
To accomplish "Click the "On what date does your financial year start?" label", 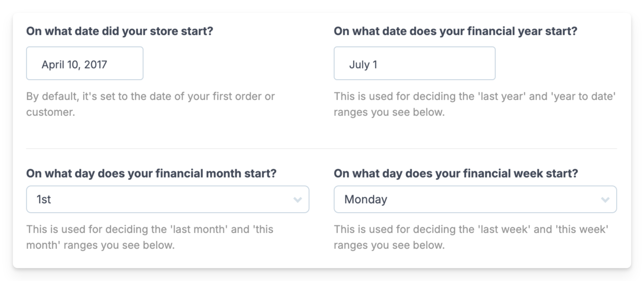I will click(x=455, y=31).
